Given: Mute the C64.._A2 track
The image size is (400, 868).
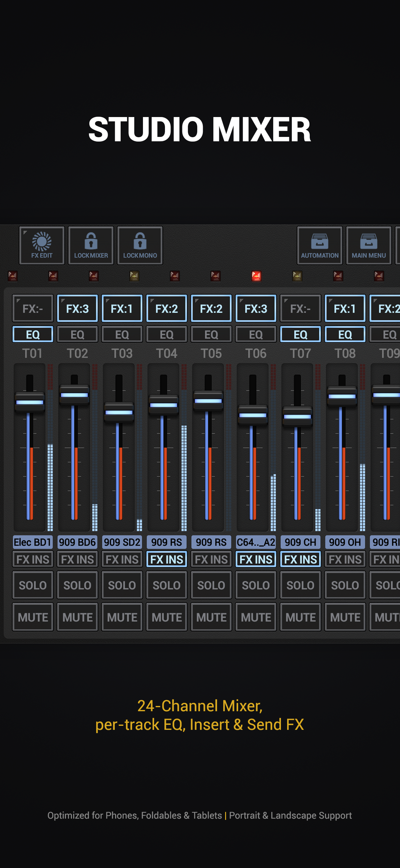Looking at the screenshot, I should (x=256, y=617).
